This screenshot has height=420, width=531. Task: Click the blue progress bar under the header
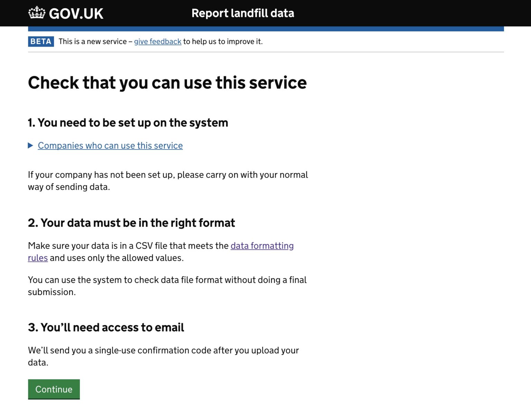(x=265, y=26)
